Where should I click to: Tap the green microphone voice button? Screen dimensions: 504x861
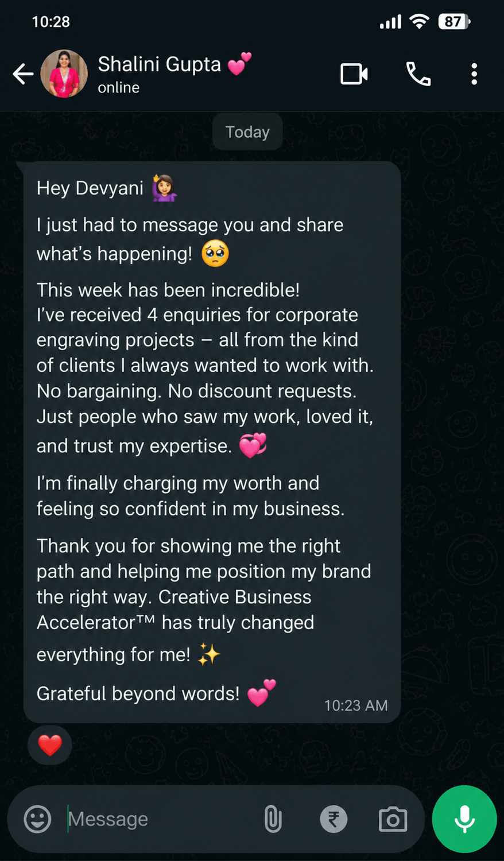pos(464,819)
